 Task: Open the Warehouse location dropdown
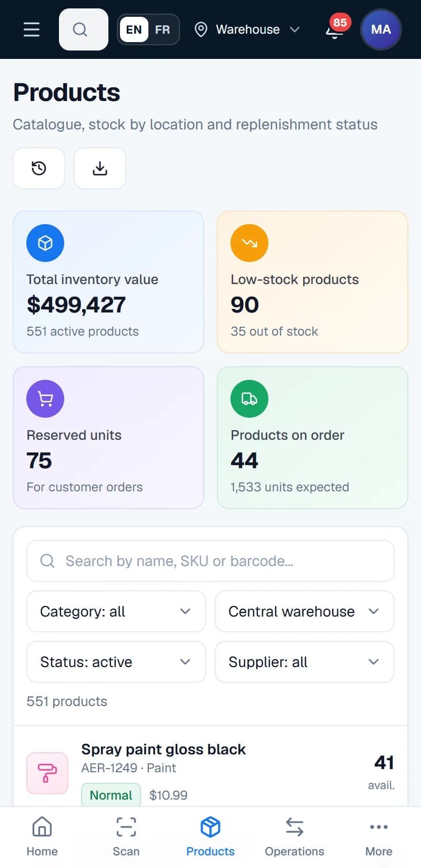pyautogui.click(x=247, y=29)
